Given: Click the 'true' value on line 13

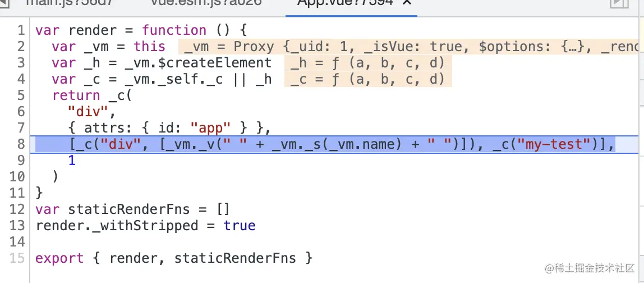Looking at the screenshot, I should click(240, 226).
